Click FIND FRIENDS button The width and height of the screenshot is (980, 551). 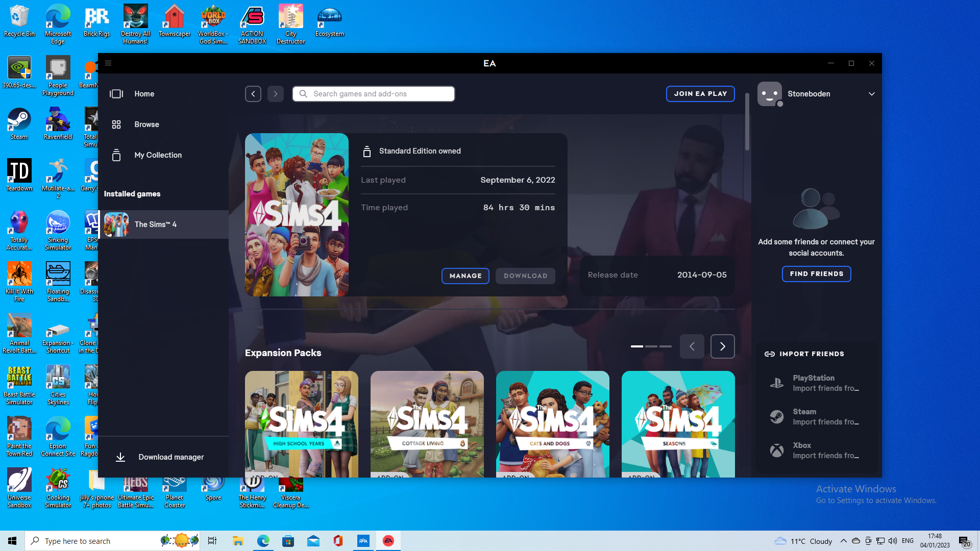[x=817, y=274]
